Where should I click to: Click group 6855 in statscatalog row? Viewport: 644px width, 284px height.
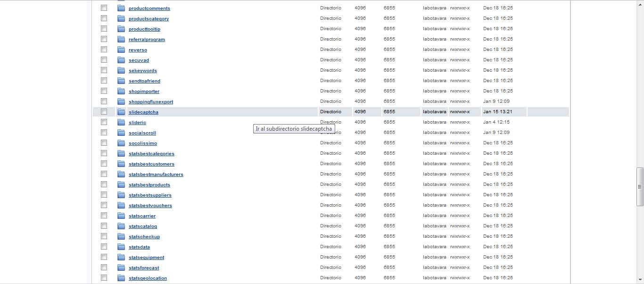click(x=389, y=226)
